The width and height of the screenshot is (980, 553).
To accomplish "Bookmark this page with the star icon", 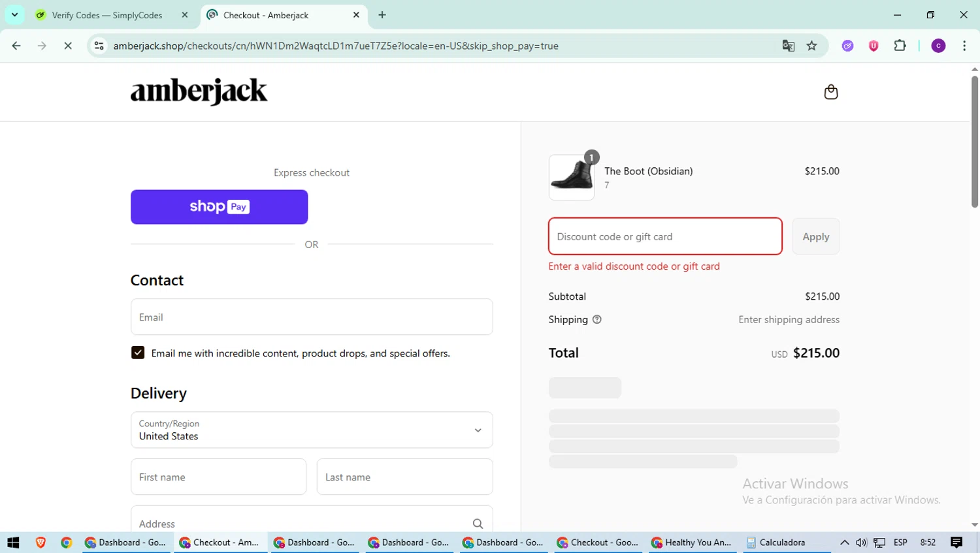I will pos(811,46).
